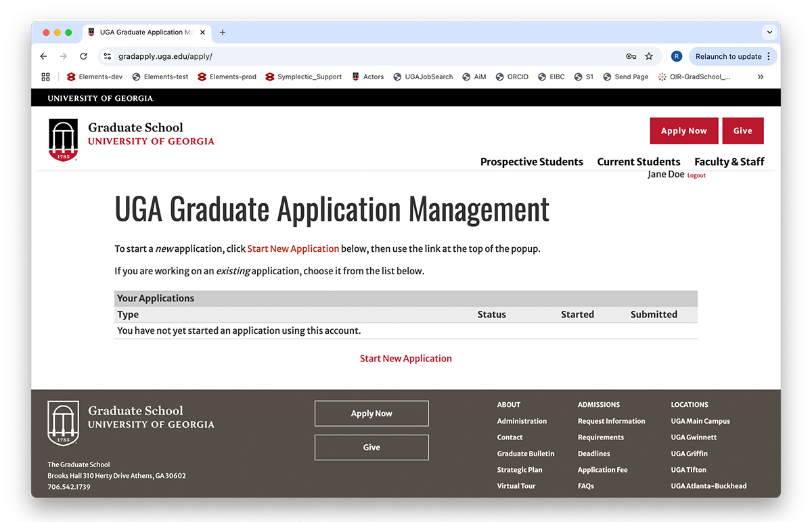Open site information icon in address bar
Image resolution: width=812 pixels, height=522 pixels.
tap(108, 57)
